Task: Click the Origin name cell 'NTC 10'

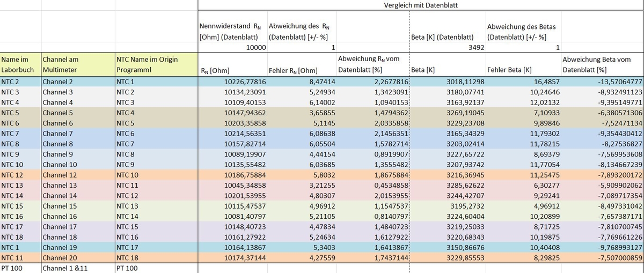Action: [x=156, y=175]
